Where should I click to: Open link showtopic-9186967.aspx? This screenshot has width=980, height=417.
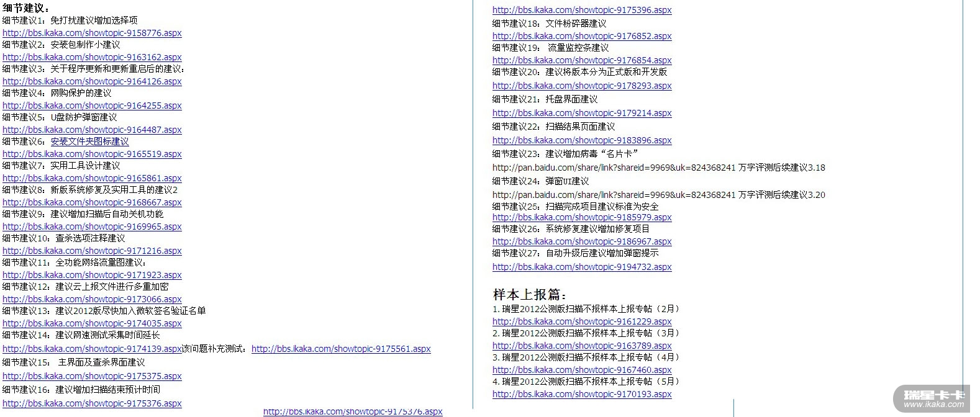click(x=582, y=241)
